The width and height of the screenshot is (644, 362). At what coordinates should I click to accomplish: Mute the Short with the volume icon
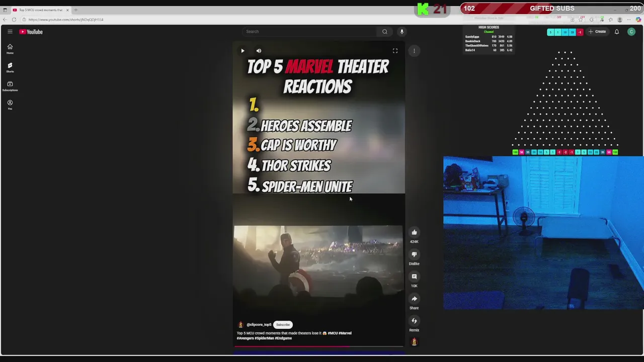259,51
